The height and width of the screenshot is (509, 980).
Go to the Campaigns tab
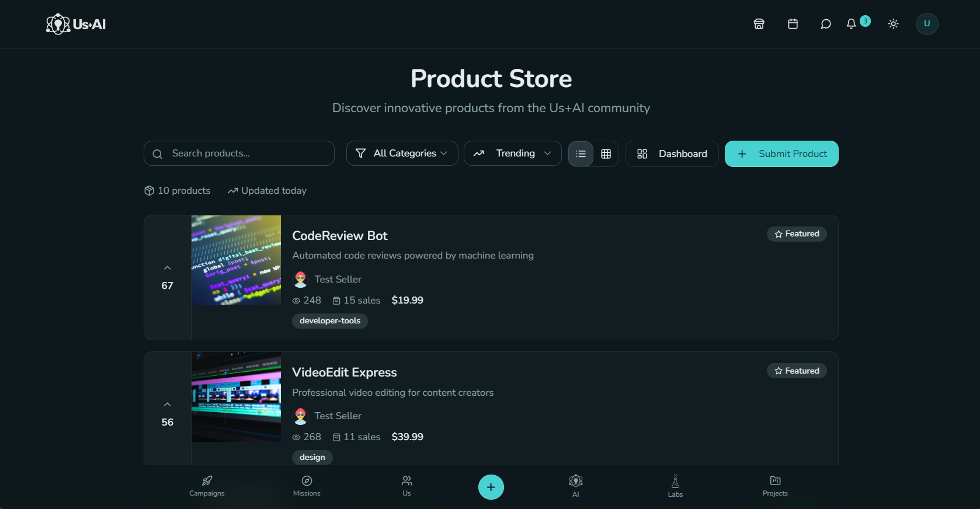click(207, 486)
